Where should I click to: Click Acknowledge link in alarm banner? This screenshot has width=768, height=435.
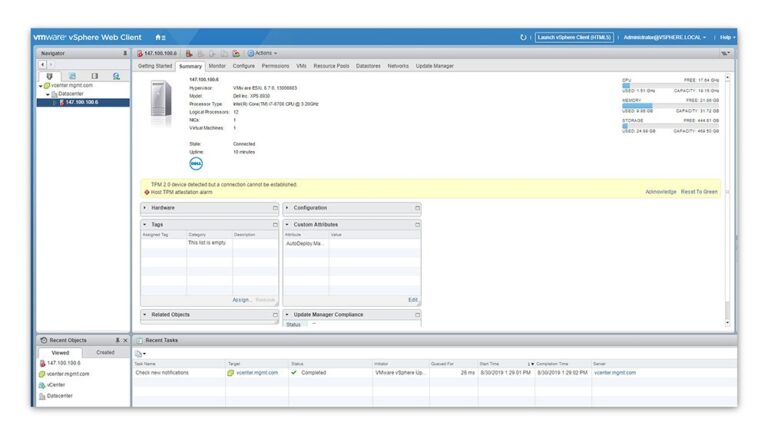tap(660, 191)
